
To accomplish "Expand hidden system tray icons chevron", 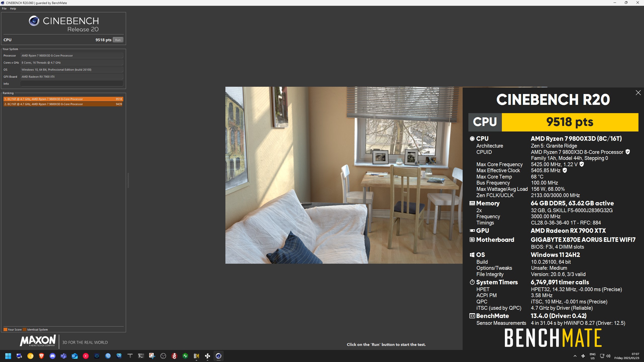I will [575, 356].
